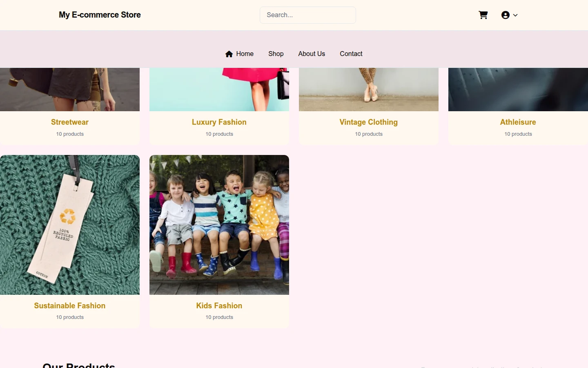Click "10 products" under Streetwear
The height and width of the screenshot is (368, 588).
(x=70, y=134)
